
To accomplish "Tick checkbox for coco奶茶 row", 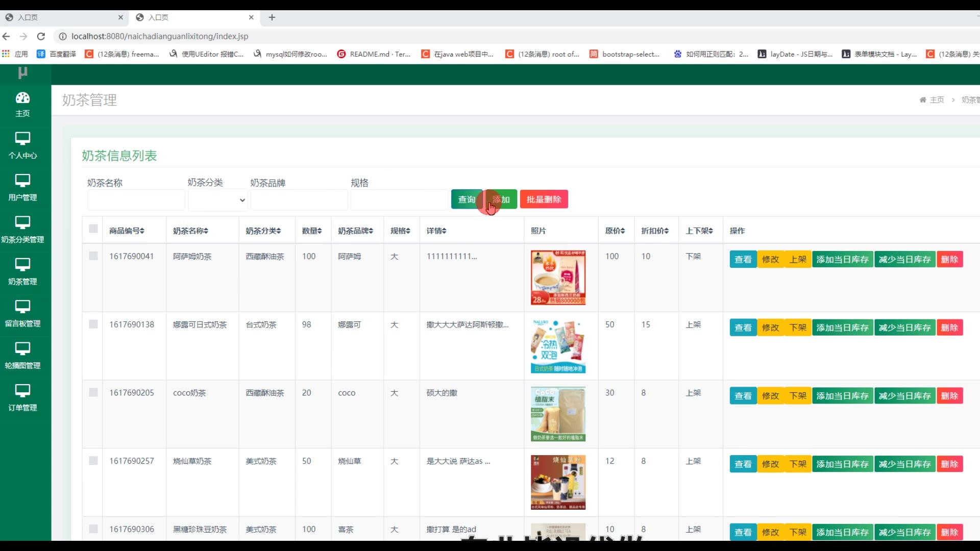I will [93, 392].
